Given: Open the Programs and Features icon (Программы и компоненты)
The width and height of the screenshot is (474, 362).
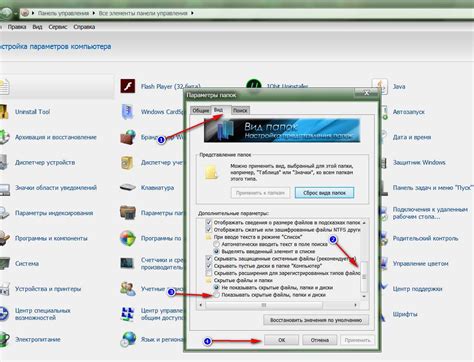Looking at the screenshot, I should 4,238.
